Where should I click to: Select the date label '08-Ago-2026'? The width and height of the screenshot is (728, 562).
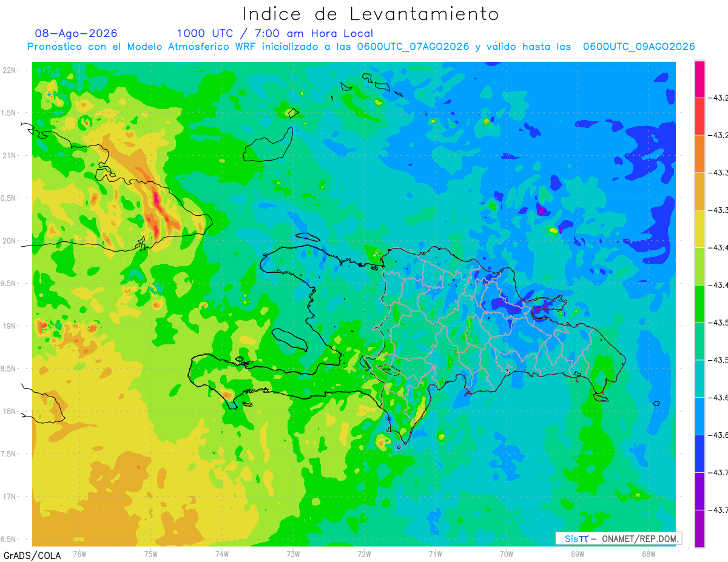point(76,33)
